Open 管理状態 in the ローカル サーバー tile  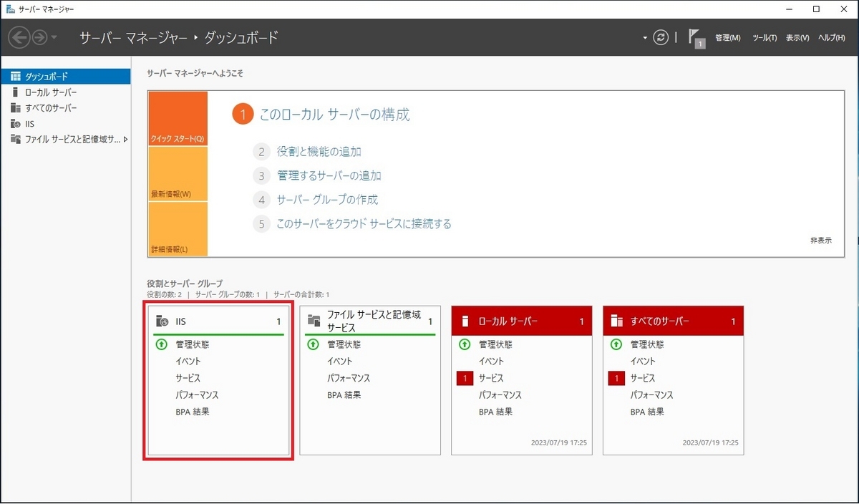496,344
